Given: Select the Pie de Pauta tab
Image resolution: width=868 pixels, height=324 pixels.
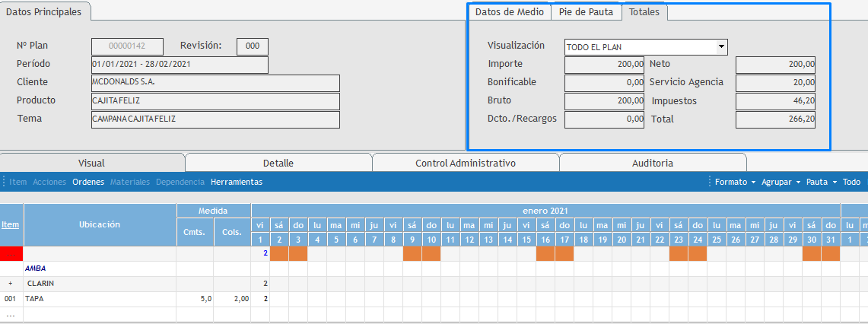Looking at the screenshot, I should (x=586, y=12).
